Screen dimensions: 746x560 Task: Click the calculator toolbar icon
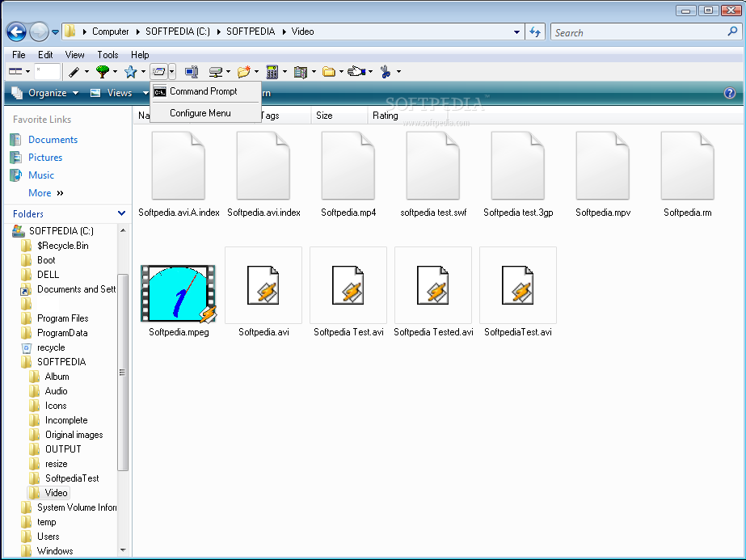[272, 72]
